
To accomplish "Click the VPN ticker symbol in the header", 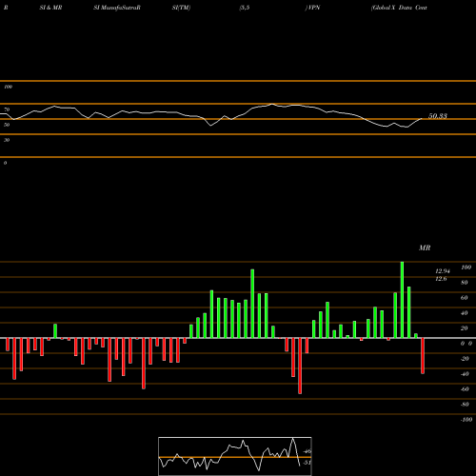I will [313, 8].
